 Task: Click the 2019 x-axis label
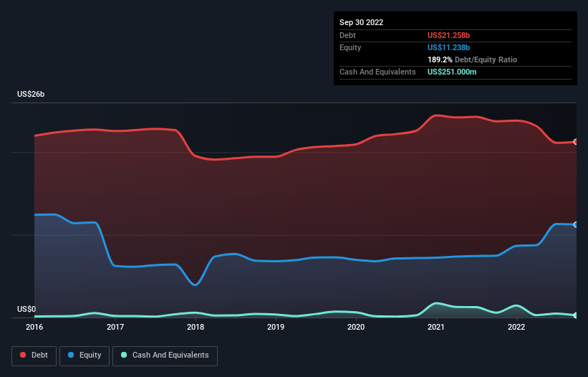click(276, 327)
